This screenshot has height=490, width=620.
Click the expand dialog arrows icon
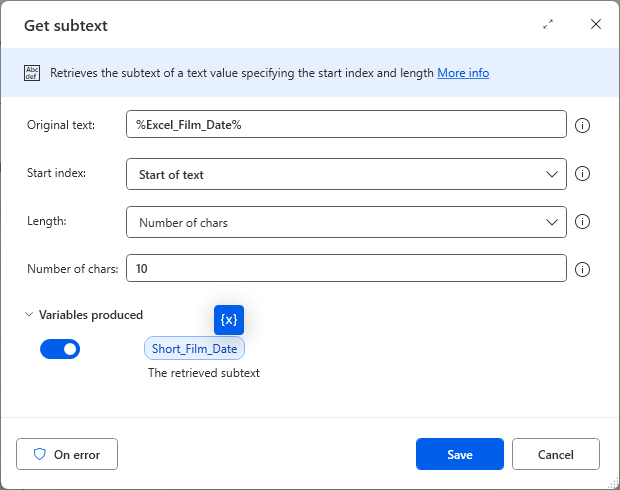point(548,25)
